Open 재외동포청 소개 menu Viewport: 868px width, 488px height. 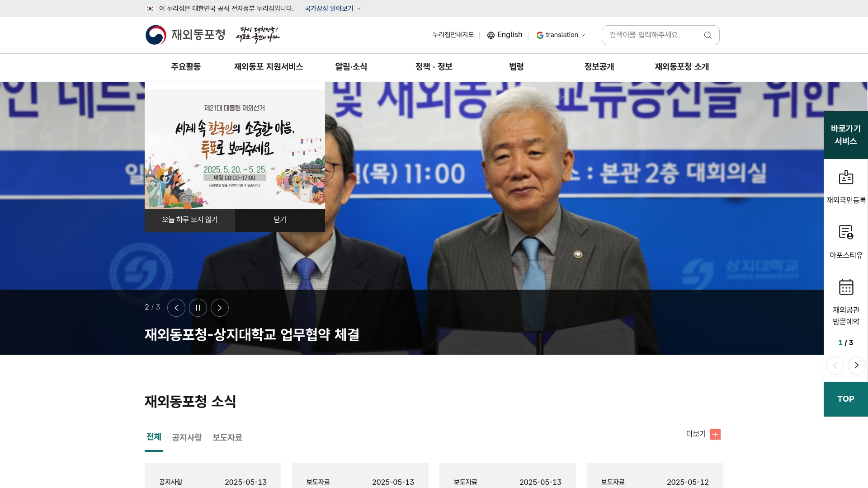[682, 67]
